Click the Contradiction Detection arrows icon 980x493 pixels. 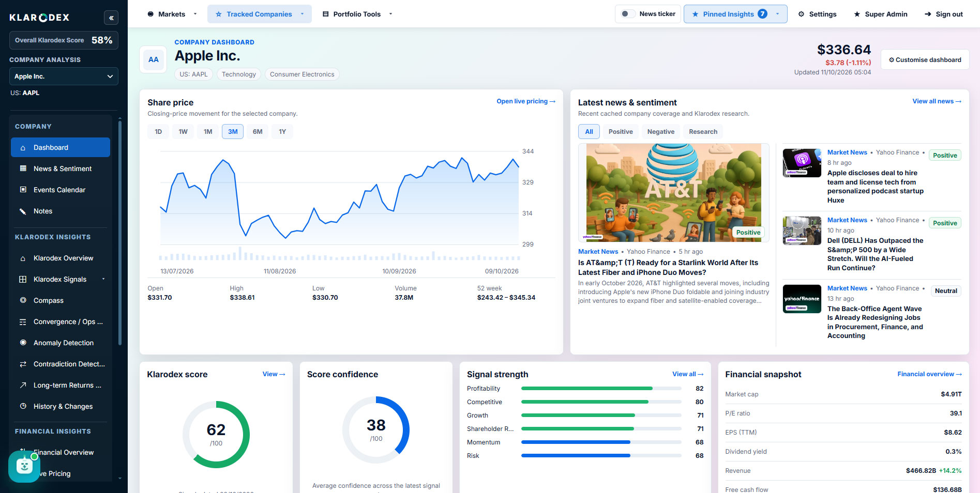(x=23, y=364)
